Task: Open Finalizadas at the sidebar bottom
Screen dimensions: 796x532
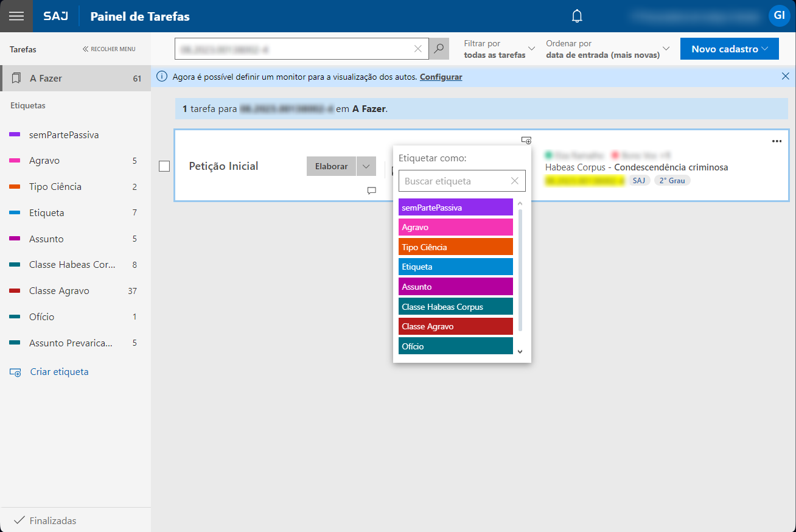Action: 52,520
